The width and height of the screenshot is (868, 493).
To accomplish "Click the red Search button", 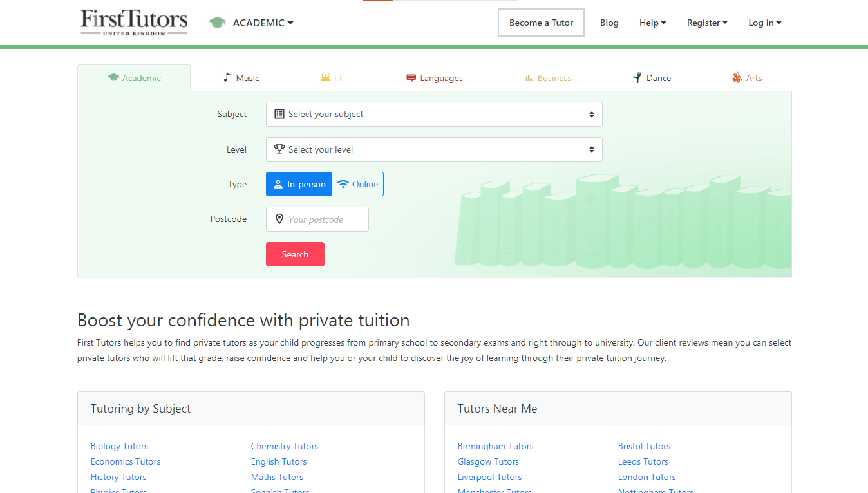I will [x=295, y=254].
